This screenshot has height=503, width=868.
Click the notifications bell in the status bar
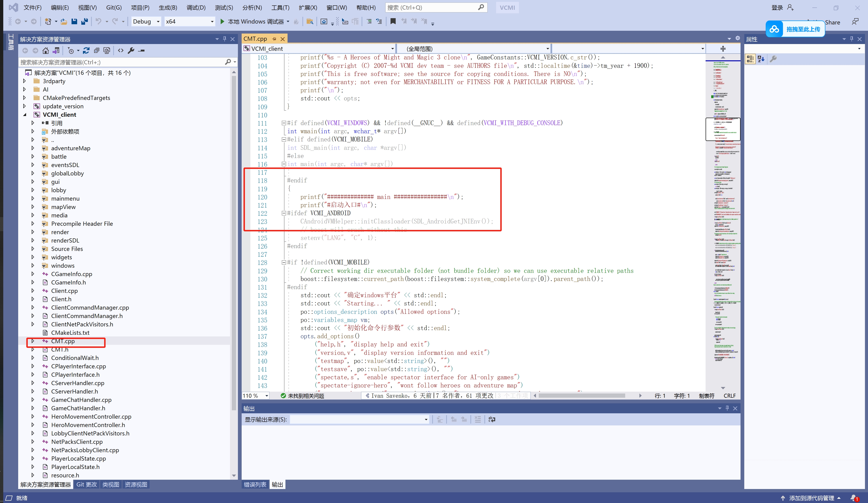click(x=854, y=498)
